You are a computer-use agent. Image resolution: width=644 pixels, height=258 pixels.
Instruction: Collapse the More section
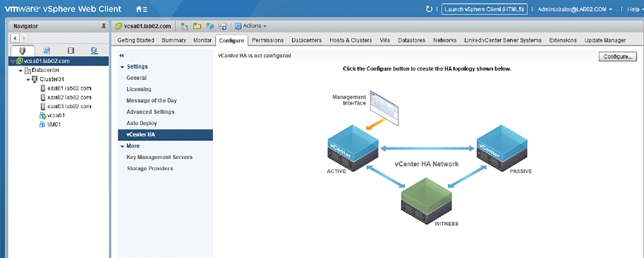[122, 146]
